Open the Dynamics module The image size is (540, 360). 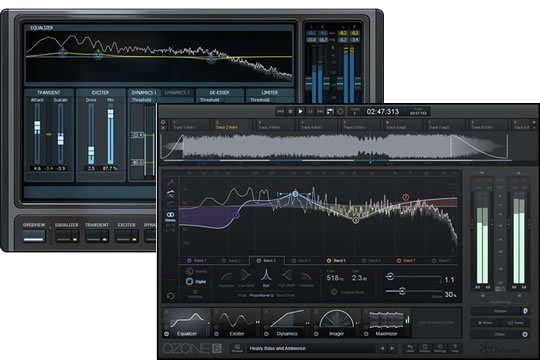(x=286, y=323)
